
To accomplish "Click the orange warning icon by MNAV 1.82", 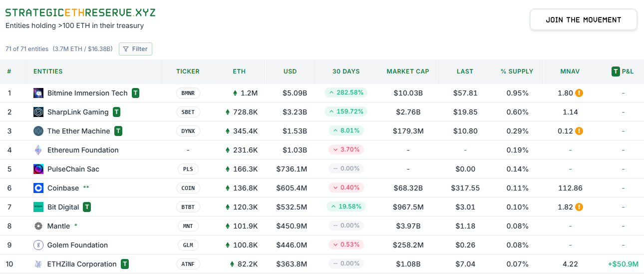I will (579, 207).
